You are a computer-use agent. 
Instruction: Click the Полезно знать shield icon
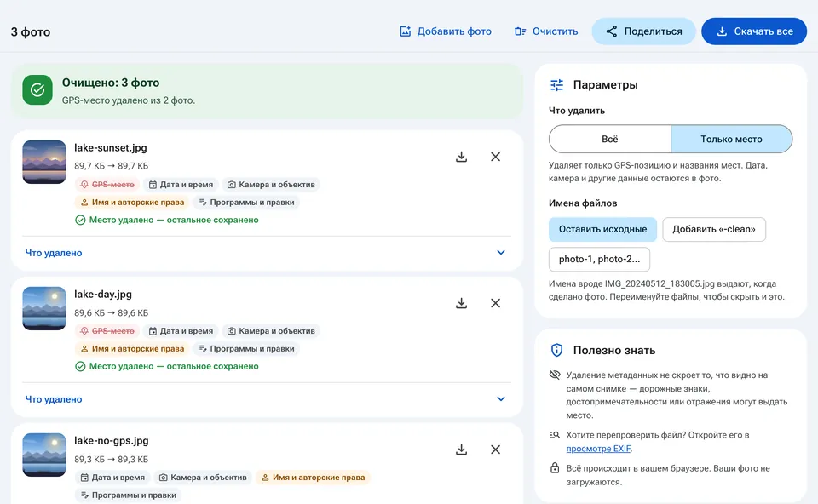tap(556, 350)
